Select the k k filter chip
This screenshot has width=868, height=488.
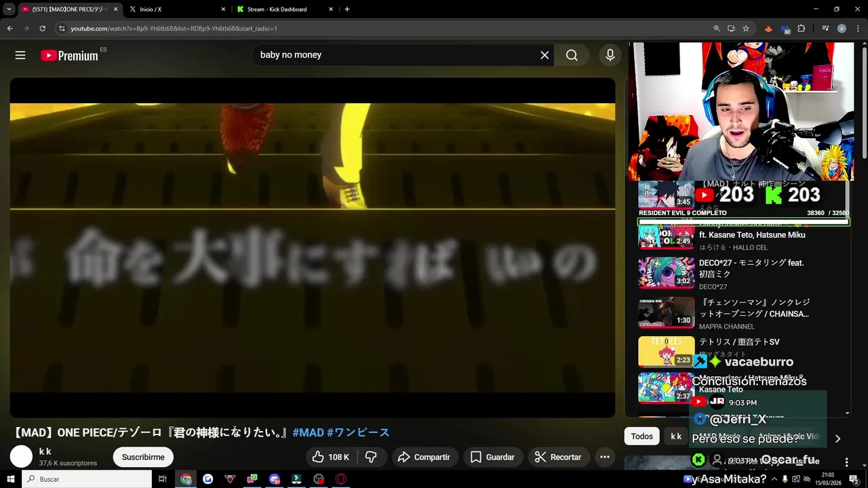tap(676, 436)
